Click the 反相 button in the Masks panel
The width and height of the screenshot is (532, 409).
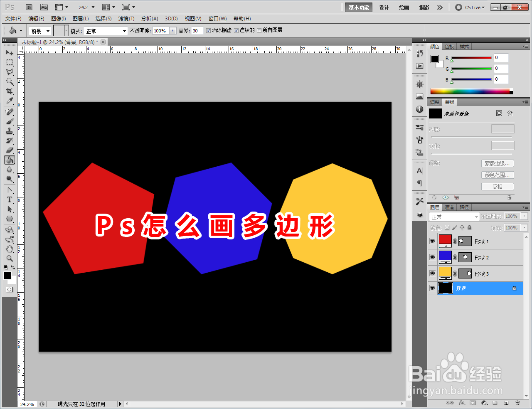pyautogui.click(x=498, y=186)
